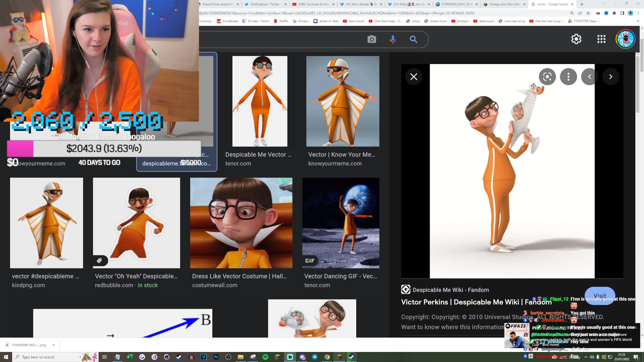Screen dimensions: 644x362
Task: Zoom the page from the address bar magnifier
Action: pyautogui.click(x=572, y=13)
